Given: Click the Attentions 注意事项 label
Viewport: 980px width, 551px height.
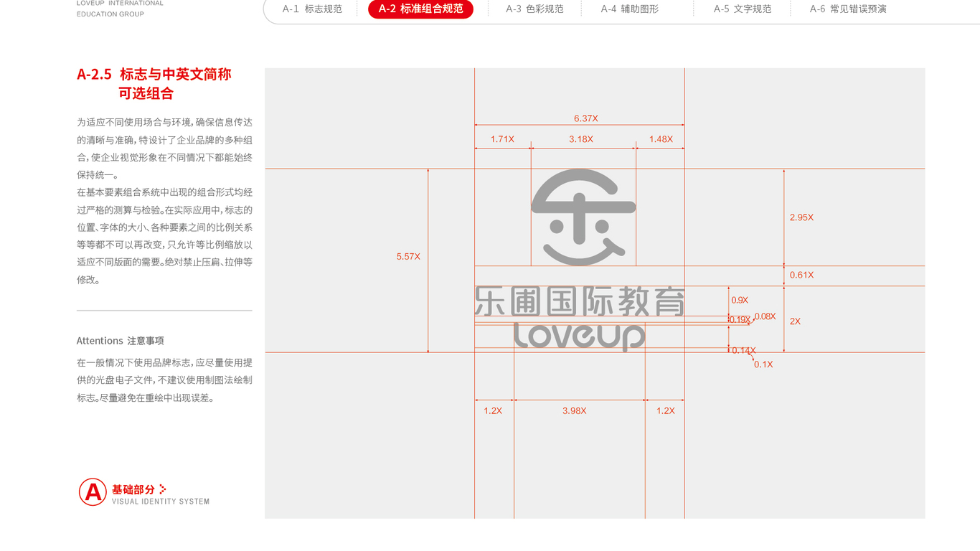Looking at the screenshot, I should (121, 341).
